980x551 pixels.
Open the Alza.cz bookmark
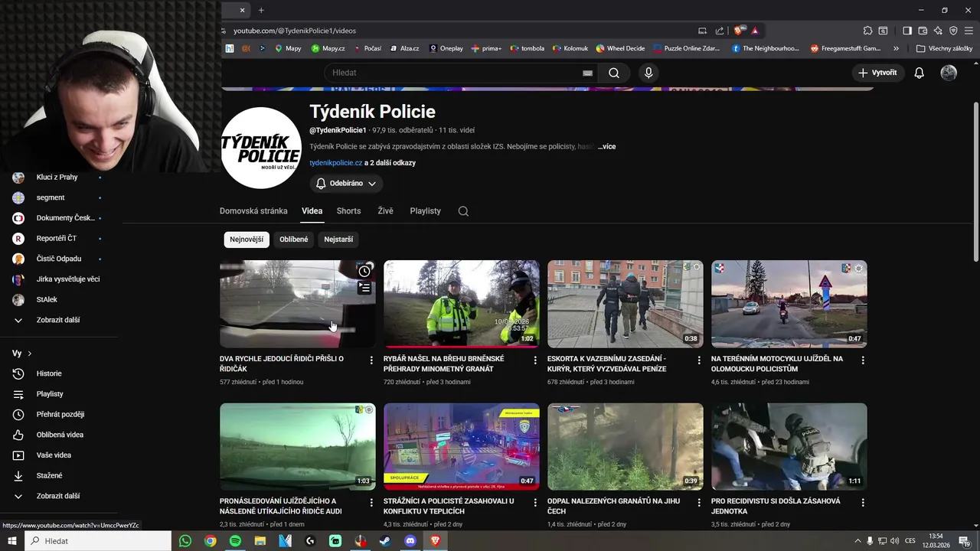pyautogui.click(x=404, y=48)
